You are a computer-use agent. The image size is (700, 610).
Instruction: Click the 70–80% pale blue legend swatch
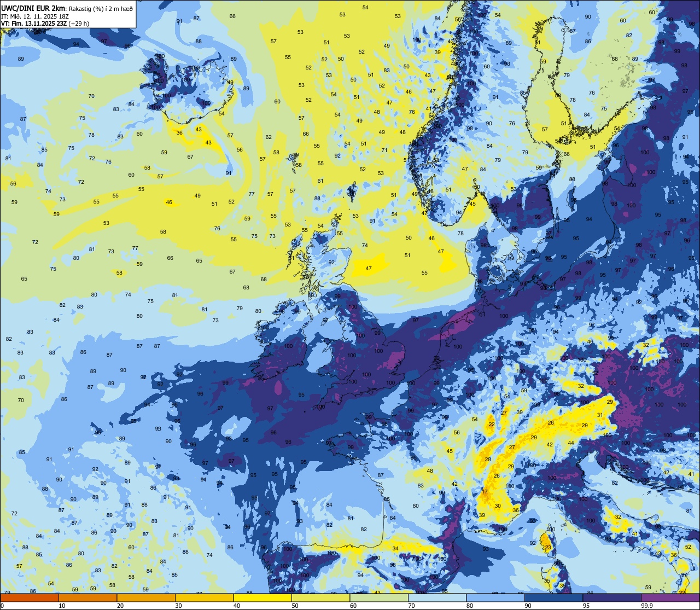(437, 597)
